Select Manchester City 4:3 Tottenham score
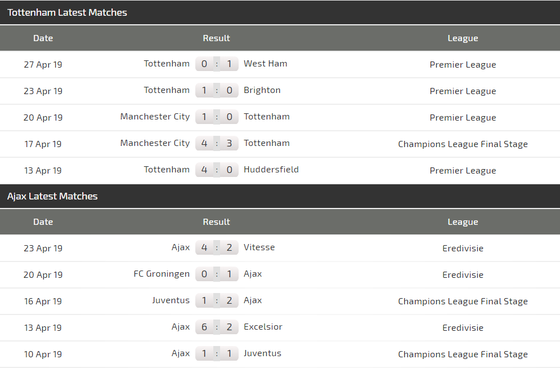 tap(217, 143)
